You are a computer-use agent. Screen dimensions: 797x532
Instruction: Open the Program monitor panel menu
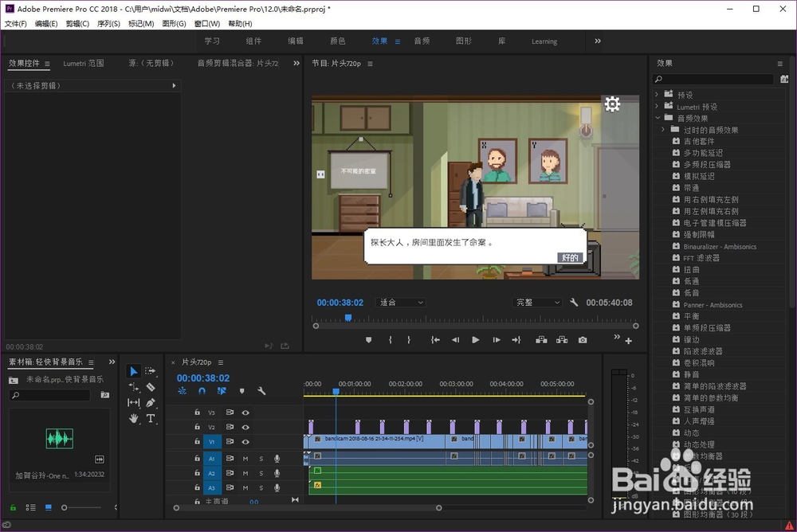(370, 64)
